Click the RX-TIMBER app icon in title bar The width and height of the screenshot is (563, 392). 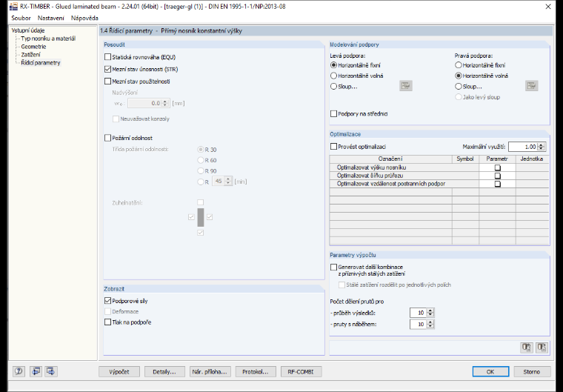click(13, 7)
